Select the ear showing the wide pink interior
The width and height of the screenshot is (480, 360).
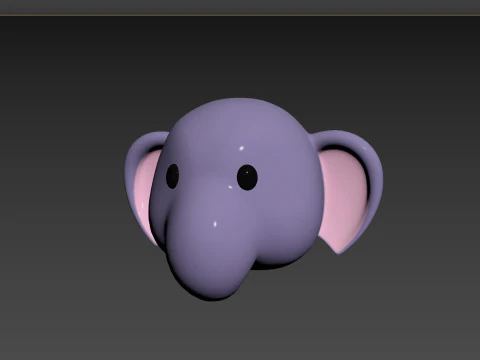pyautogui.click(x=348, y=192)
